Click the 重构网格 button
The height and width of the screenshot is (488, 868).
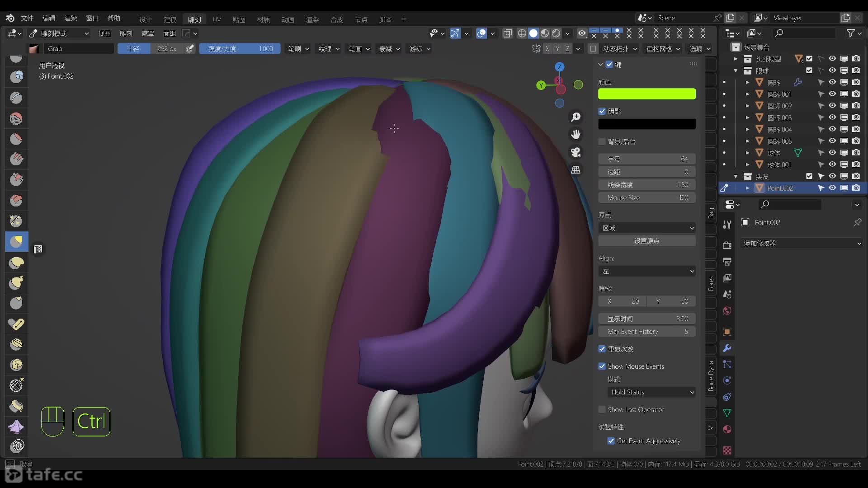pyautogui.click(x=663, y=49)
